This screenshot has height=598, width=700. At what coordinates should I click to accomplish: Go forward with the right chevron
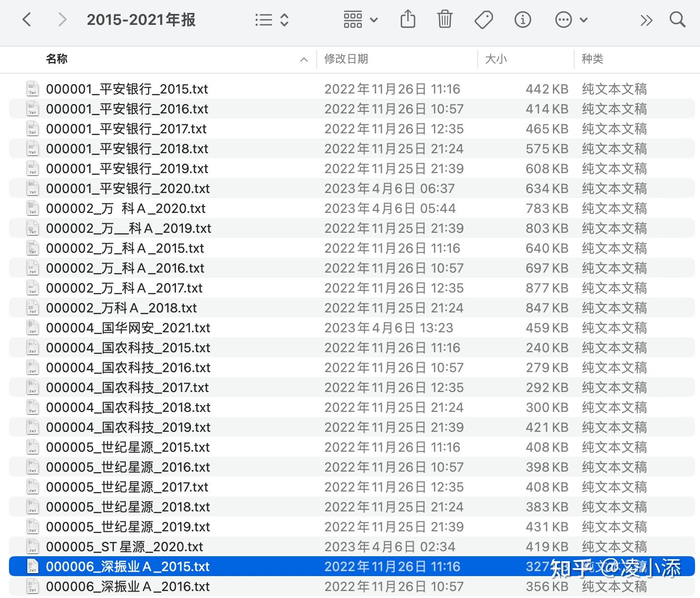click(62, 20)
